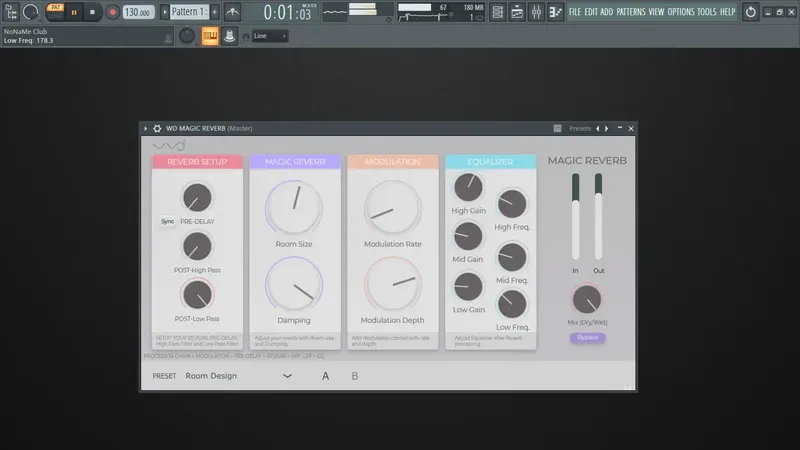The width and height of the screenshot is (800, 450).
Task: Click the Modulation Depth knob
Action: pyautogui.click(x=392, y=285)
